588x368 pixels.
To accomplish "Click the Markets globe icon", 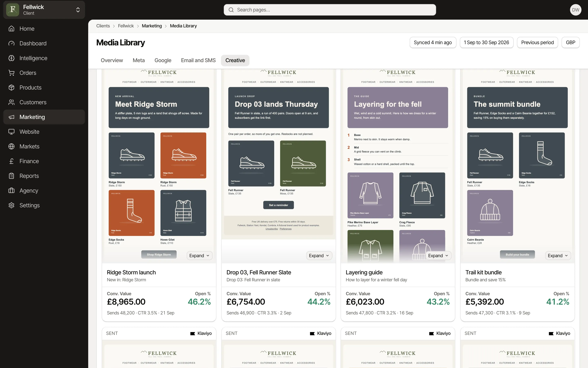I will (x=11, y=147).
